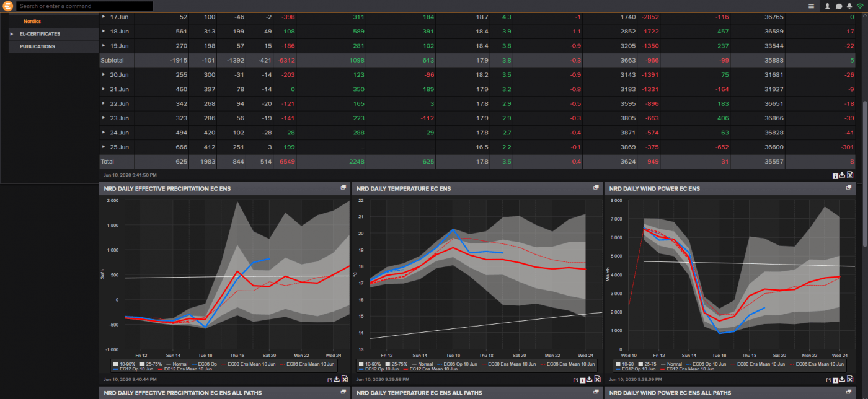Image resolution: width=868 pixels, height=399 pixels.
Task: Click the orange application logo
Action: tap(7, 6)
